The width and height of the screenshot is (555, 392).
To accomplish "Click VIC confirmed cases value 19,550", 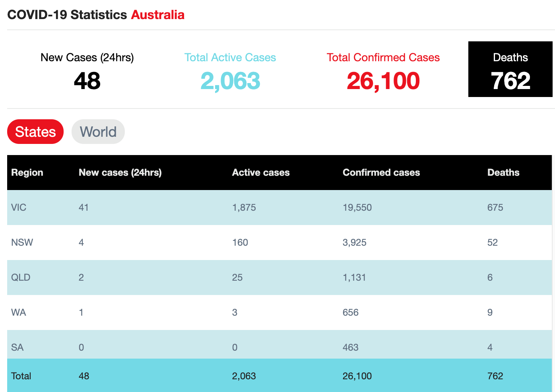I will pos(357,208).
